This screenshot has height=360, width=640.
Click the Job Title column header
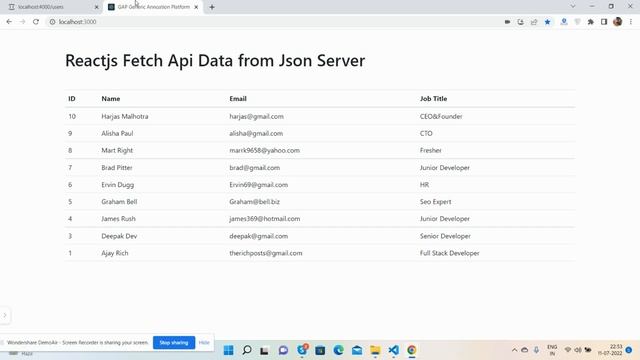pos(433,99)
